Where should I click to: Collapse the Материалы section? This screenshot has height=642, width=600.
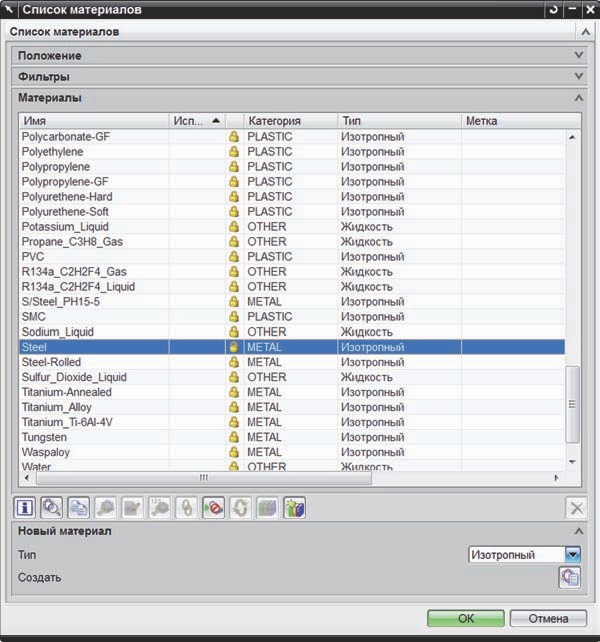[579, 98]
